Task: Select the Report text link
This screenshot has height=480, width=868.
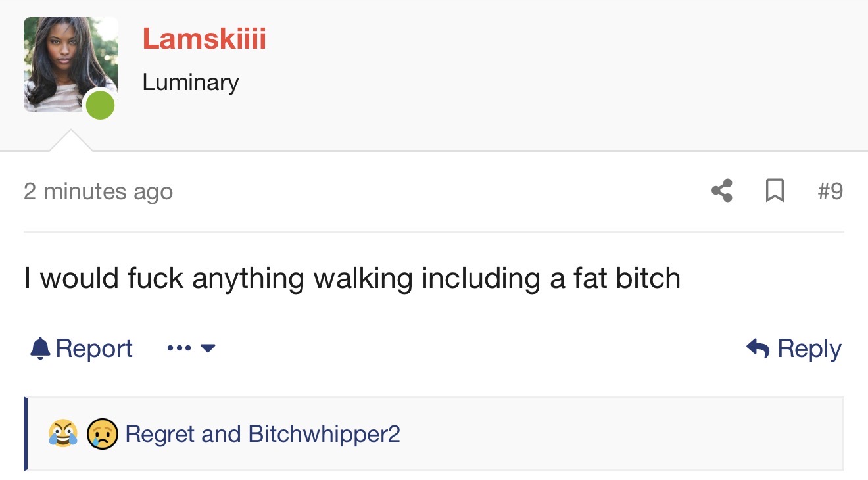Action: pos(94,348)
